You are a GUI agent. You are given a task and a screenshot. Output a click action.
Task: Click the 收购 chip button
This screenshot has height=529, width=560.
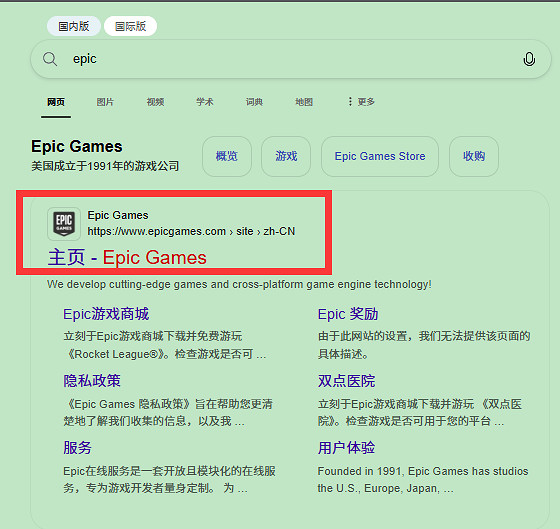click(474, 156)
